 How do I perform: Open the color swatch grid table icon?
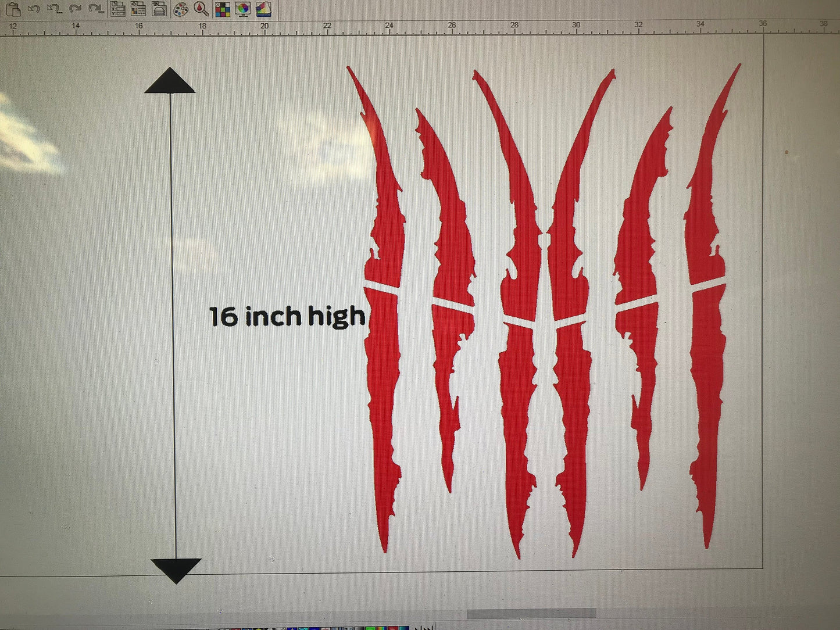click(223, 9)
